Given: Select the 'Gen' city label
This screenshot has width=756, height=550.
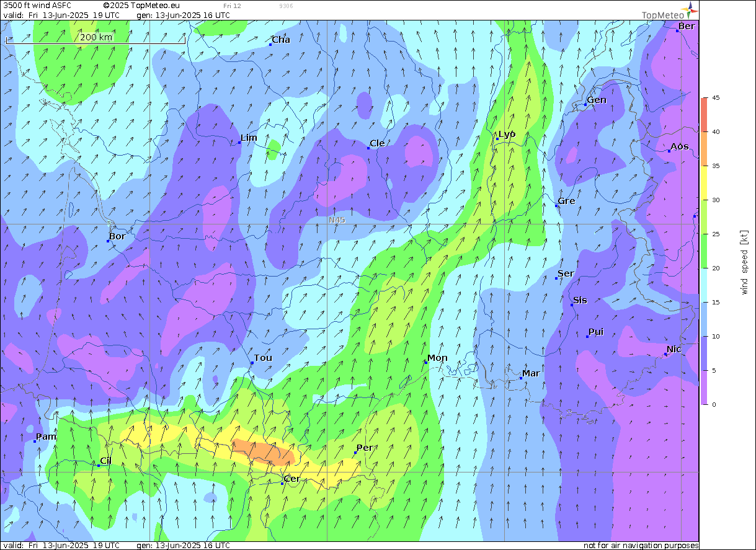Looking at the screenshot, I should [597, 100].
